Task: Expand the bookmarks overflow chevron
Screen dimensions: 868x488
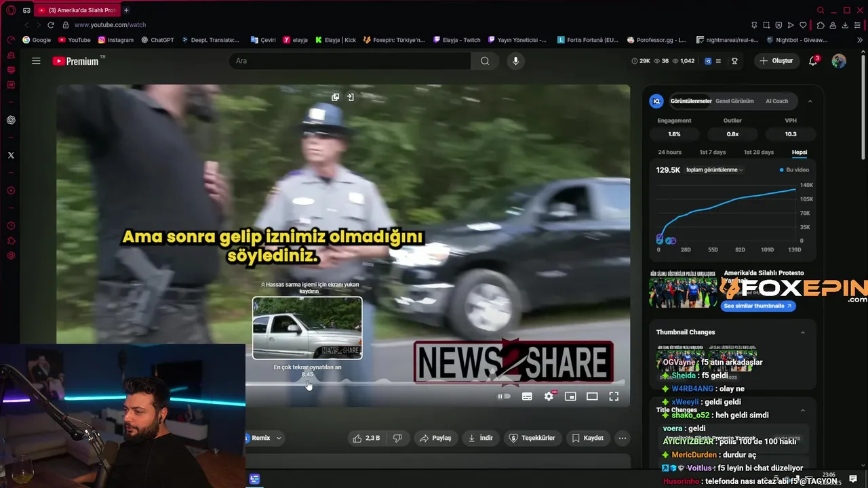Action: point(860,40)
